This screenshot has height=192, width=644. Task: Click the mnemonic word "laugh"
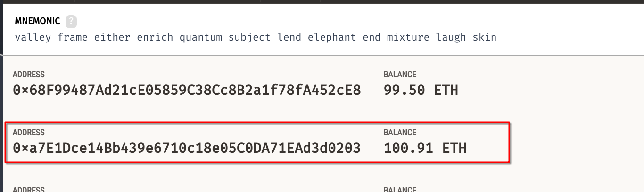pos(451,37)
